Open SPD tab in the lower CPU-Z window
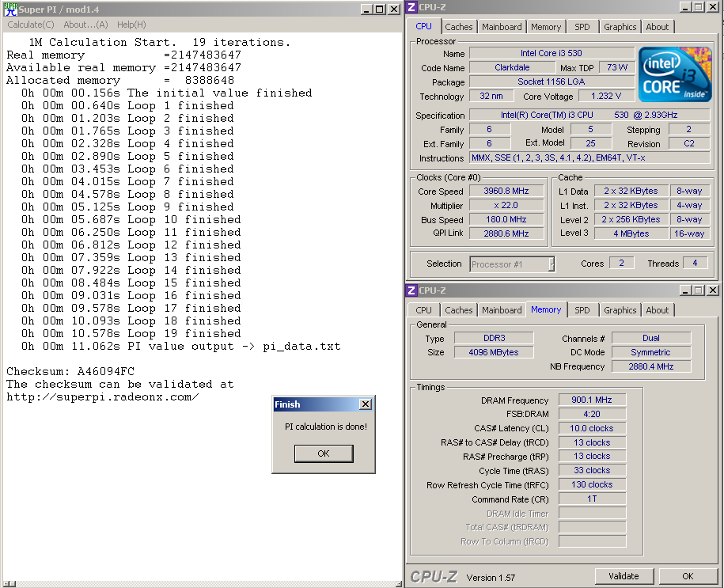The image size is (724, 588). pos(582,310)
